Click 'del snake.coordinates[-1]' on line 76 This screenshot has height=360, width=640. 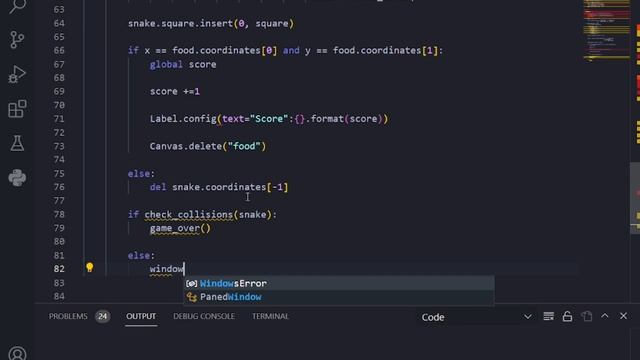click(x=219, y=187)
